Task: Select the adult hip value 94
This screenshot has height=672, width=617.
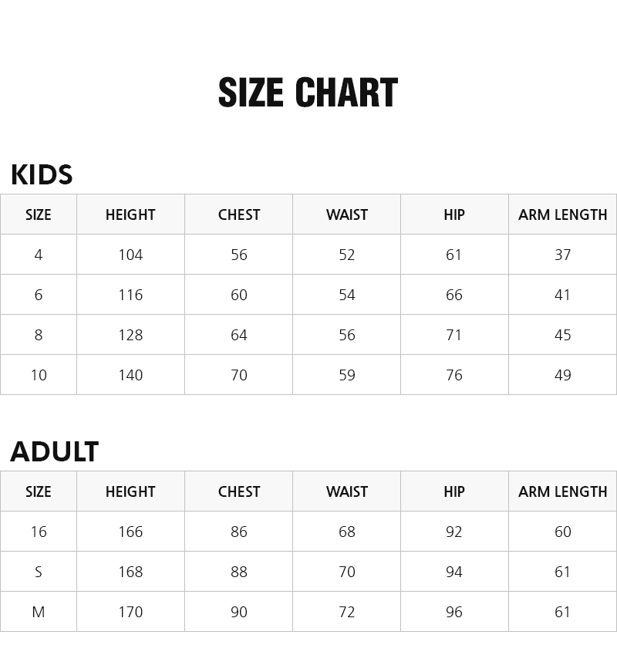Action: 454,572
